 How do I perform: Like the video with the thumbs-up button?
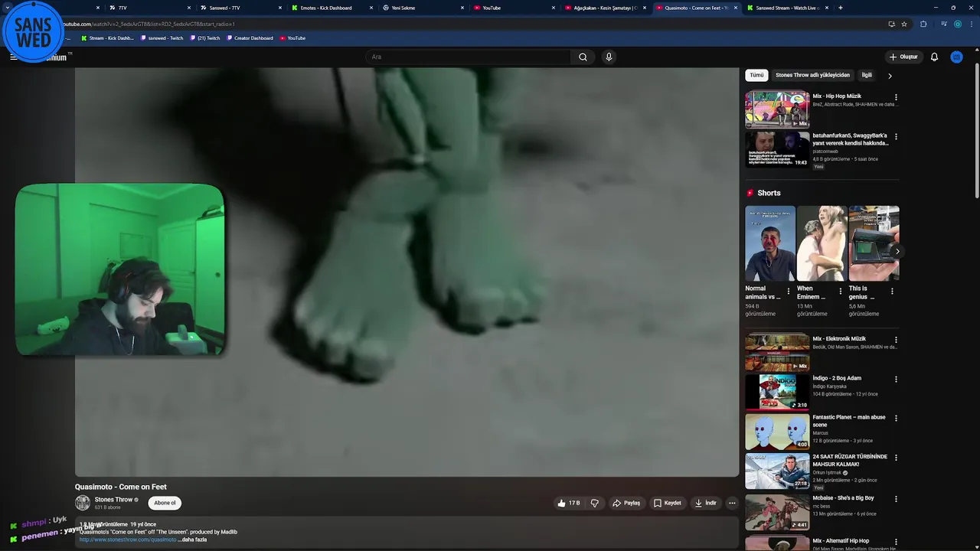pos(568,503)
